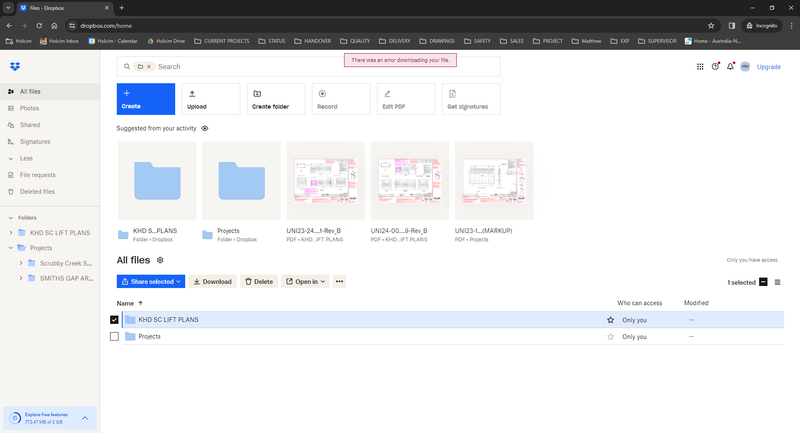Open the apps grid icon

coord(699,66)
